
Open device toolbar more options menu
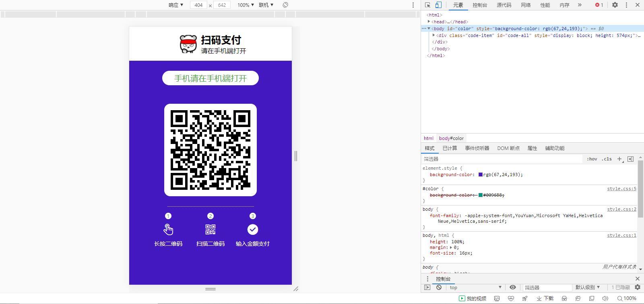click(413, 5)
